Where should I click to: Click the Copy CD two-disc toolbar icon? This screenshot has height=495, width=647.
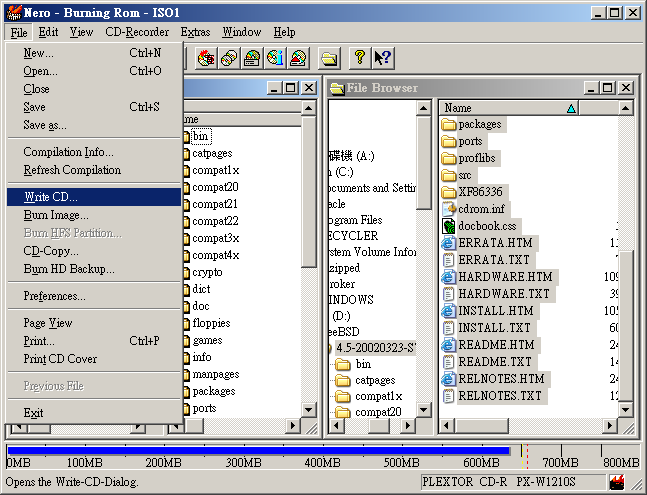229,58
